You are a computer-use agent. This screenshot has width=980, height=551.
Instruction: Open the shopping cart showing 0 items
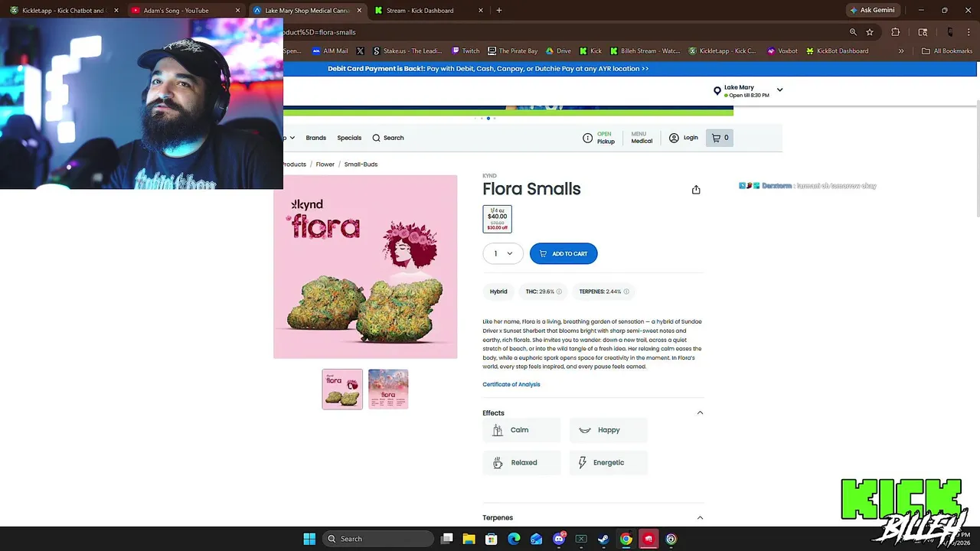[x=720, y=138]
